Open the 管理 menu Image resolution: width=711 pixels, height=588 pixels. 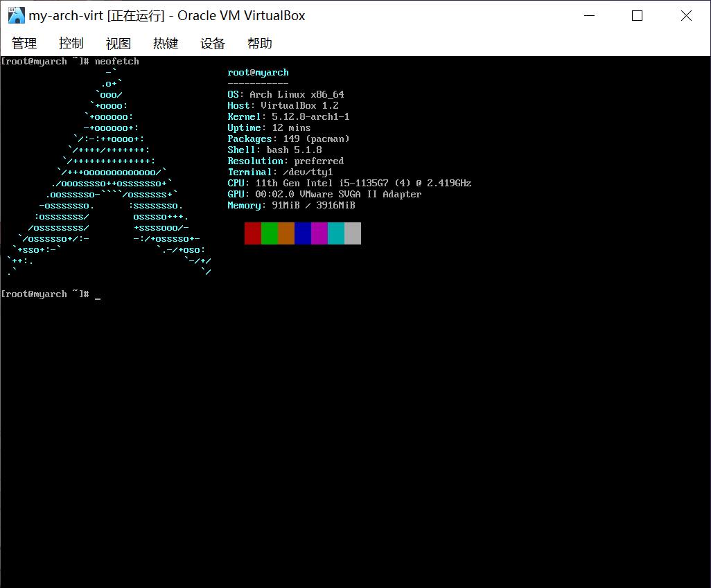point(24,44)
